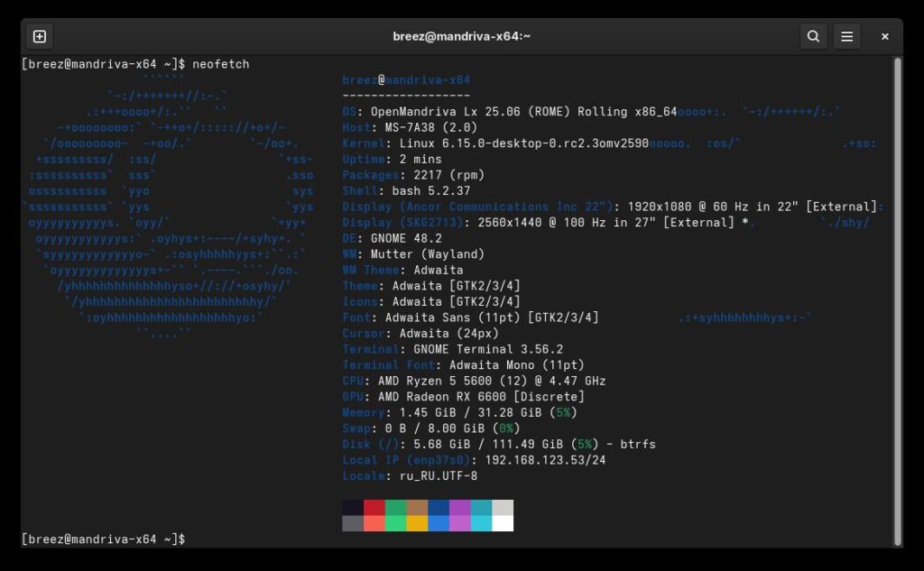Click the "Terminal: GNOME Terminal 3.56.2" line

click(x=453, y=349)
